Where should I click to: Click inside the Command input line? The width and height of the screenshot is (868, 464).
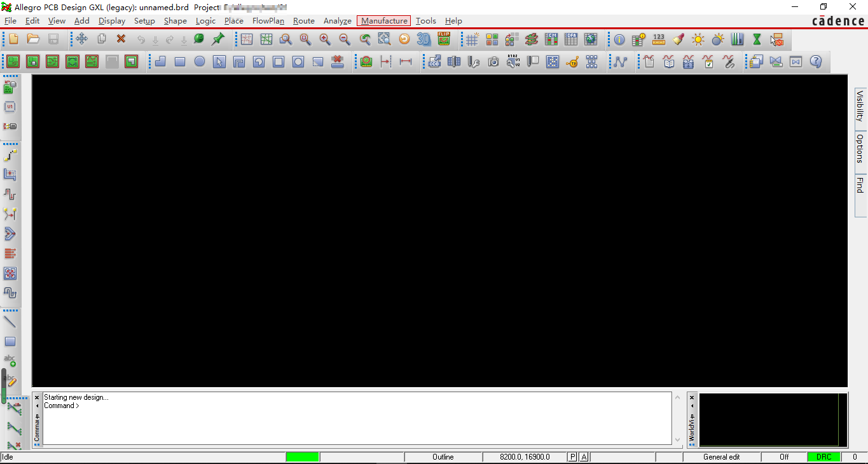coord(191,406)
